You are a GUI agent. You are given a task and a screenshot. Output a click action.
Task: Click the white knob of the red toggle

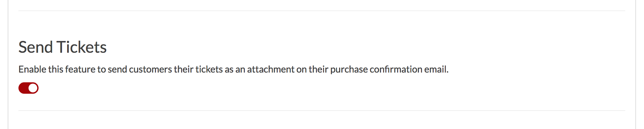pos(33,88)
